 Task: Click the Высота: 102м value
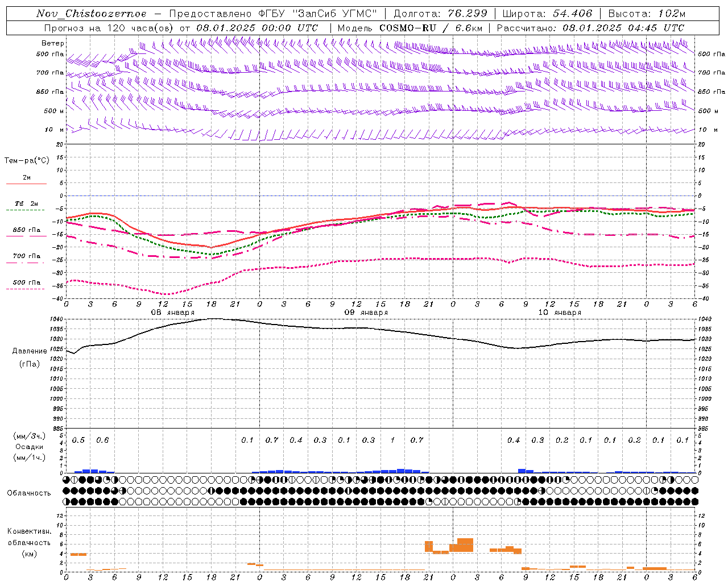(x=647, y=14)
